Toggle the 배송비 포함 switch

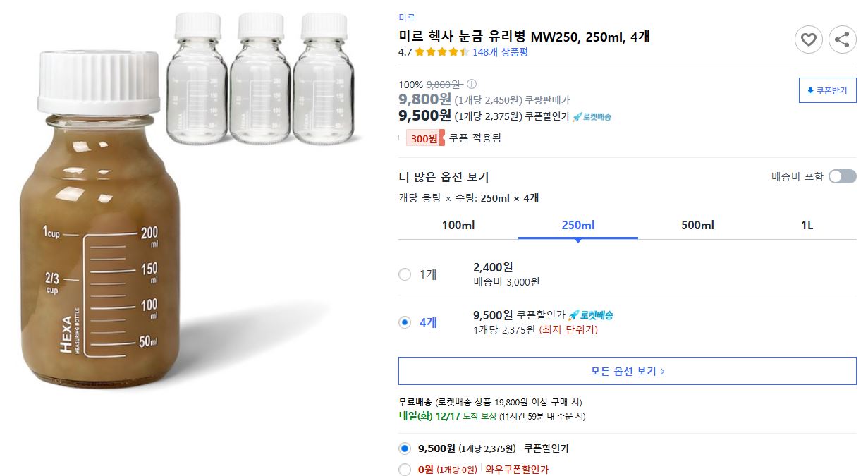pyautogui.click(x=842, y=177)
